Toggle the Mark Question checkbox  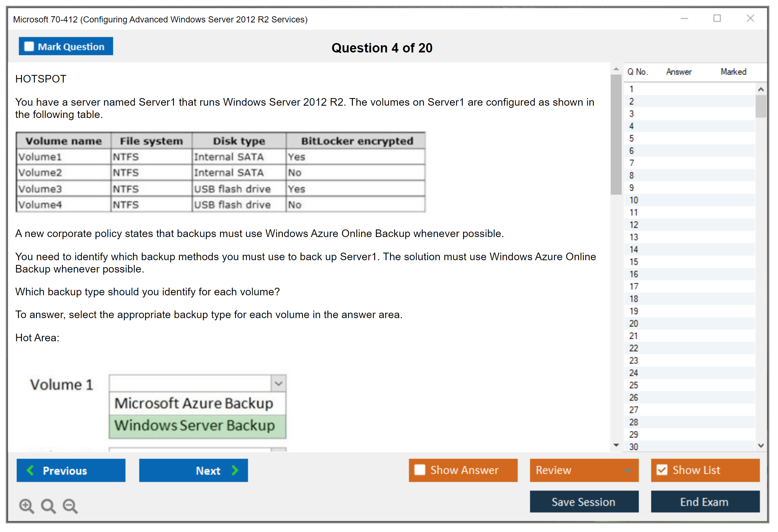pos(29,47)
